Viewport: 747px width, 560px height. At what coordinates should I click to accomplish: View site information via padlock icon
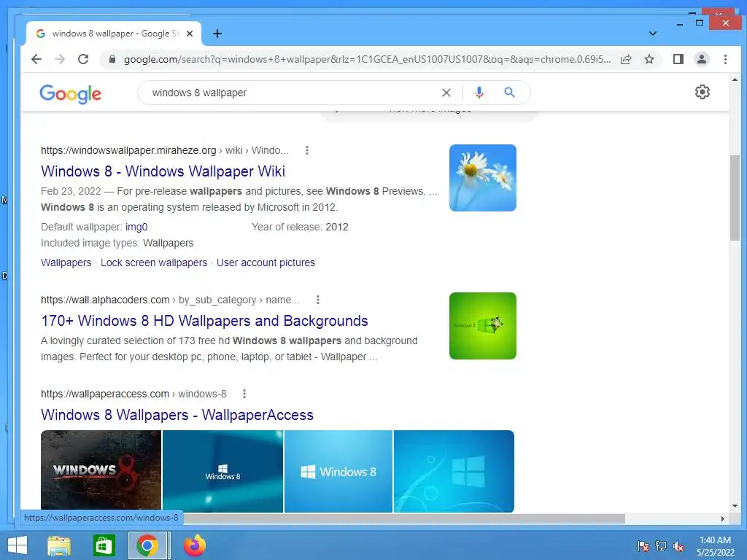pyautogui.click(x=112, y=59)
